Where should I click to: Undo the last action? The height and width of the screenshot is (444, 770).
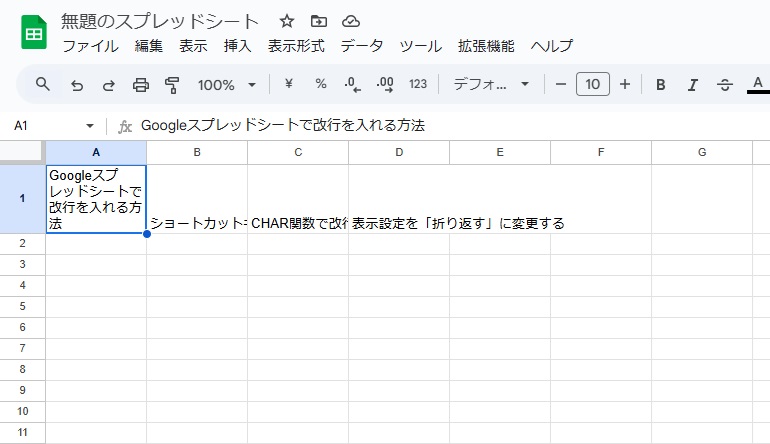pos(77,85)
